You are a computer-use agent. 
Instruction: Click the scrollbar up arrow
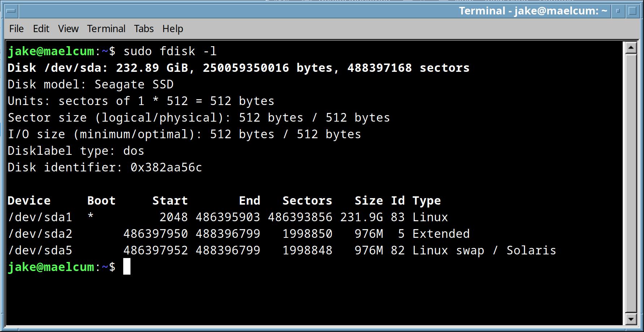click(631, 48)
